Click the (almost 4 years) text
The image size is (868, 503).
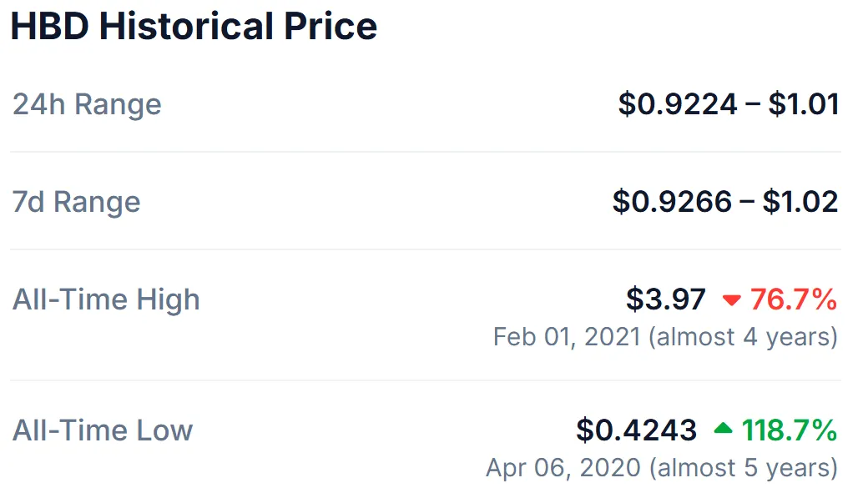click(744, 336)
